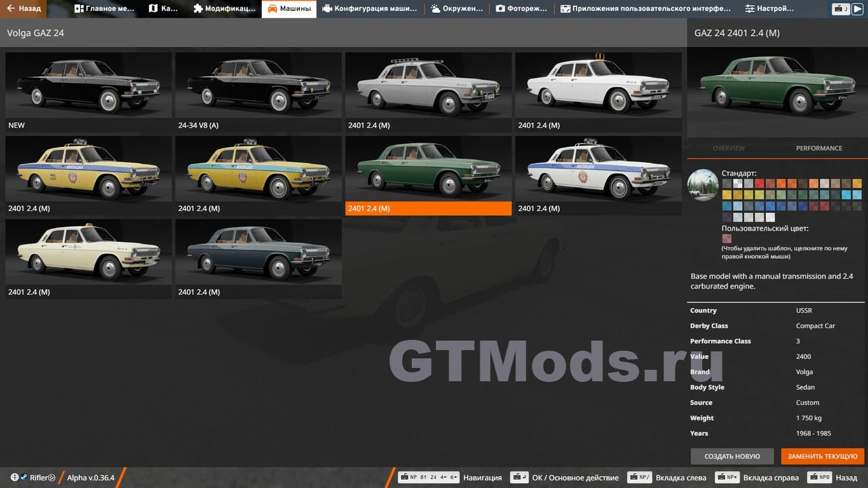Click the sliders icon on Настройки tab
The height and width of the screenshot is (488, 868).
click(x=750, y=9)
